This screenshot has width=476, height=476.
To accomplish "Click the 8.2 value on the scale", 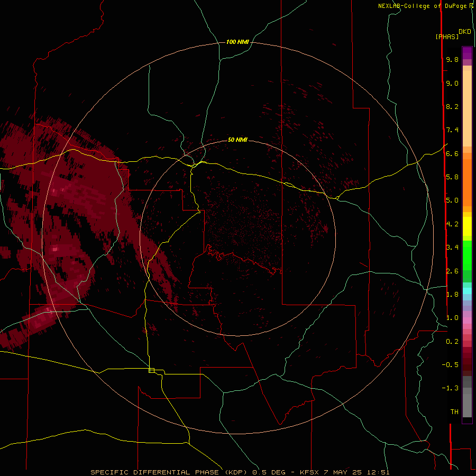I will (452, 106).
